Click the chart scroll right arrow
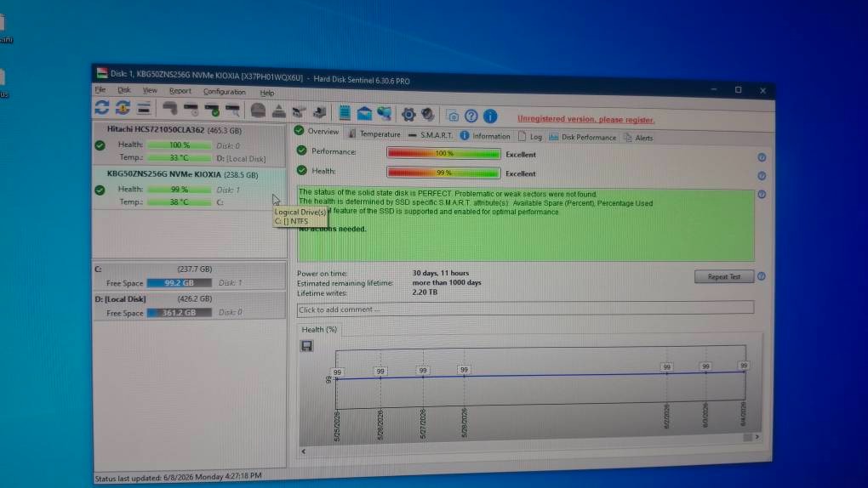Viewport: 868px width, 488px height. coord(757,437)
